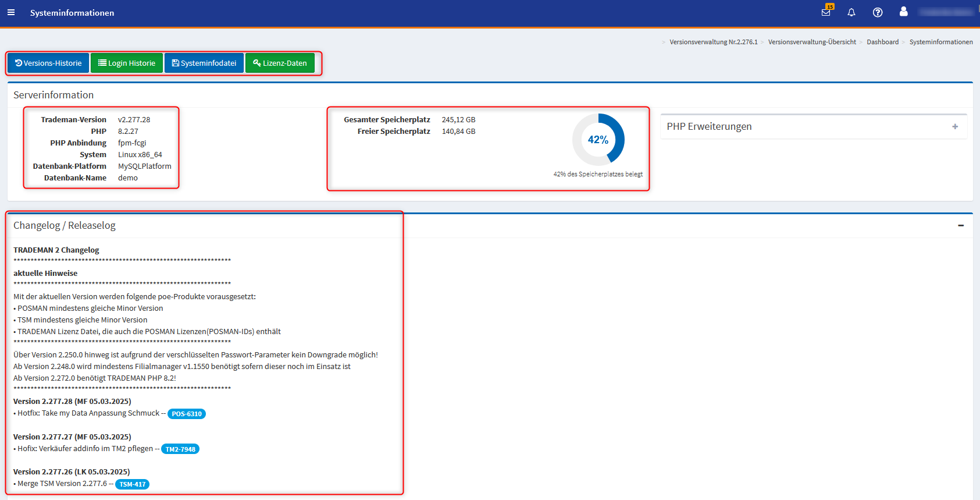The width and height of the screenshot is (980, 500).
Task: Click the PHP Erweiterungen panel title
Action: [709, 126]
